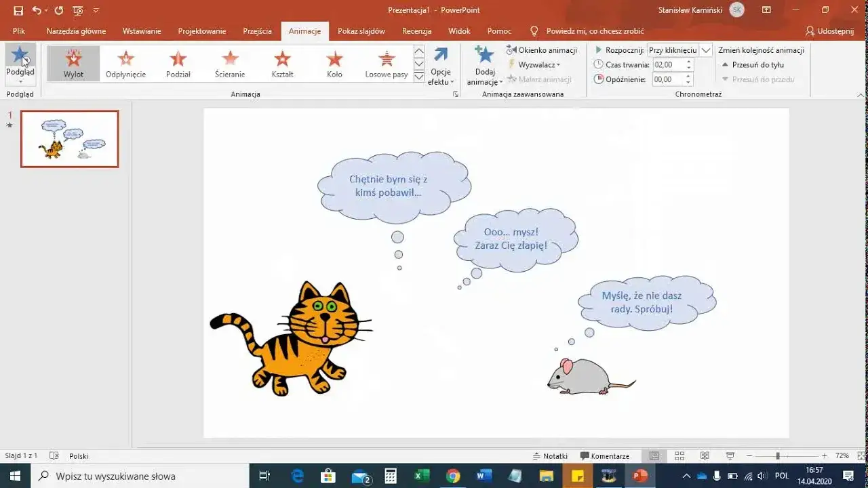Open the Wyzwalacz menu
The image size is (868, 488).
click(x=538, y=64)
